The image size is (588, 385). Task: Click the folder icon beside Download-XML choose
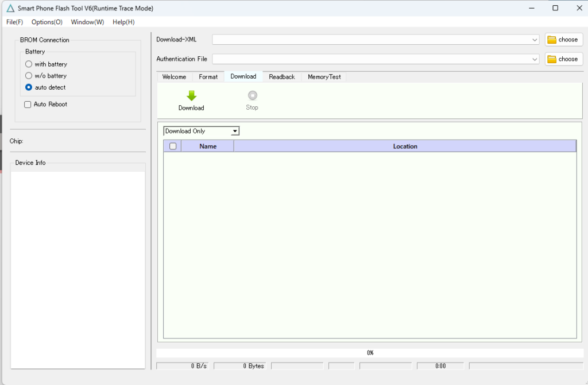(552, 40)
